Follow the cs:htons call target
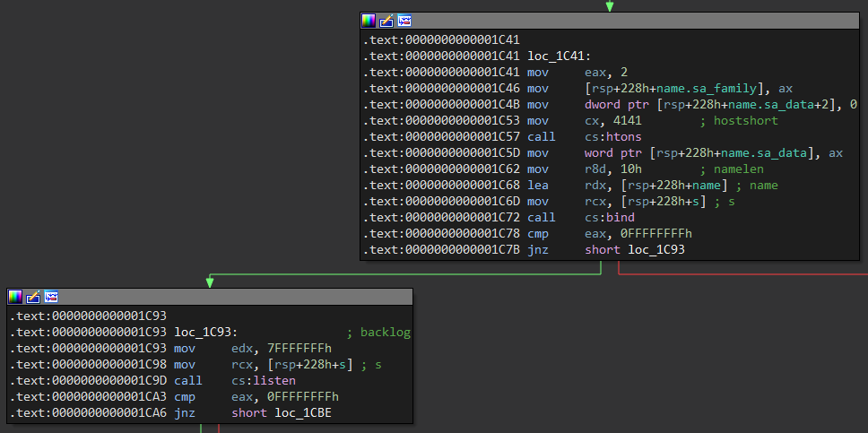This screenshot has width=868, height=433. 613,136
